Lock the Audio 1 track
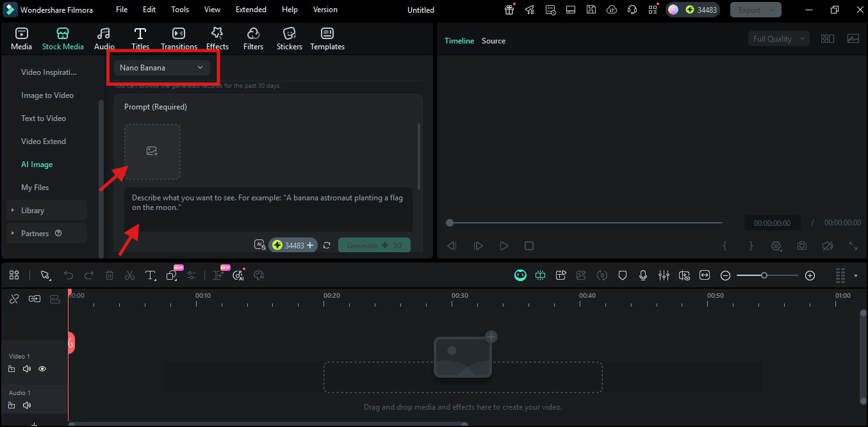 (x=12, y=405)
